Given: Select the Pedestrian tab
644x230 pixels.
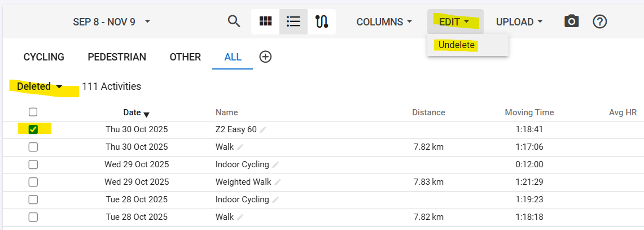Looking at the screenshot, I should 117,57.
